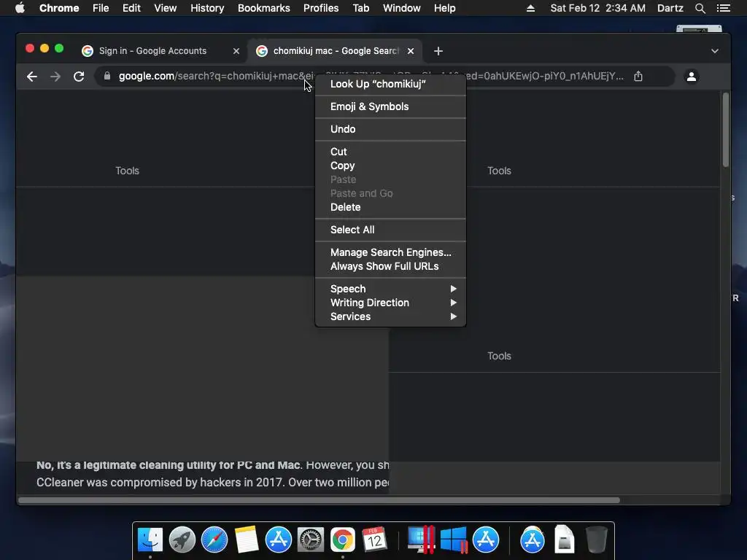Open the Window menu
The width and height of the screenshot is (747, 560).
point(402,8)
